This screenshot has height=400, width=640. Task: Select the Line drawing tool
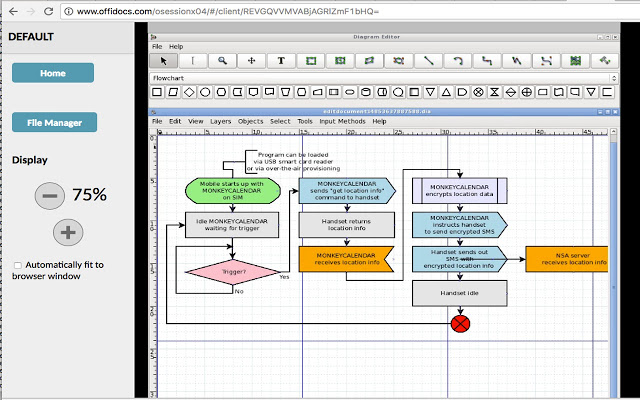(428, 60)
